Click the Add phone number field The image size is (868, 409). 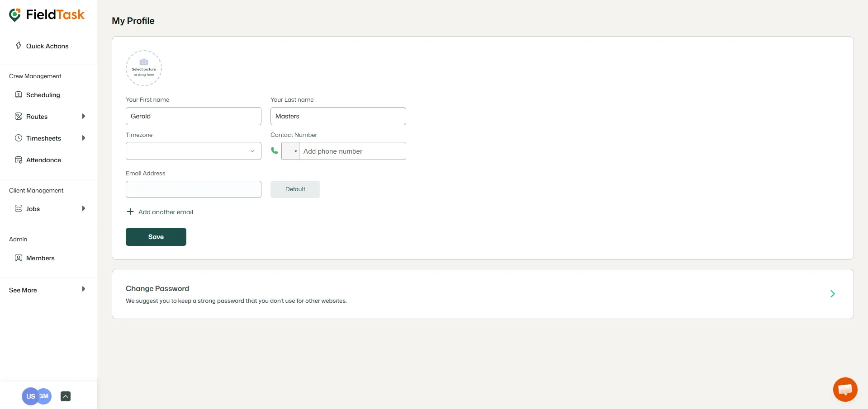(353, 151)
